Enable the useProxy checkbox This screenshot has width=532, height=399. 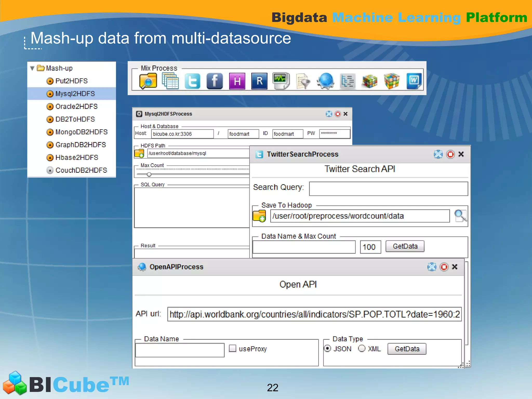[232, 348]
